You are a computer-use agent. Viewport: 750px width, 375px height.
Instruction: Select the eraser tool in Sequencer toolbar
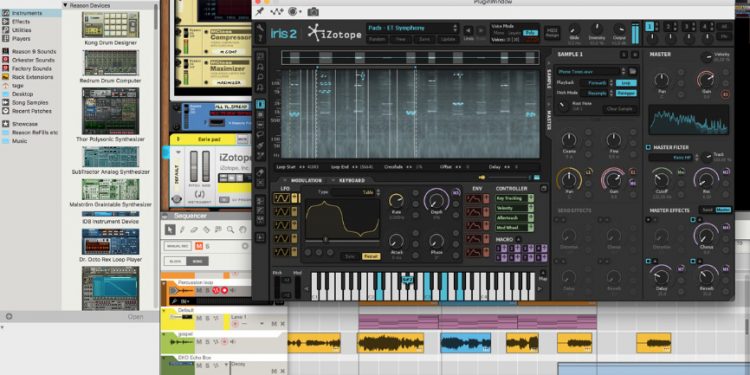(x=194, y=230)
